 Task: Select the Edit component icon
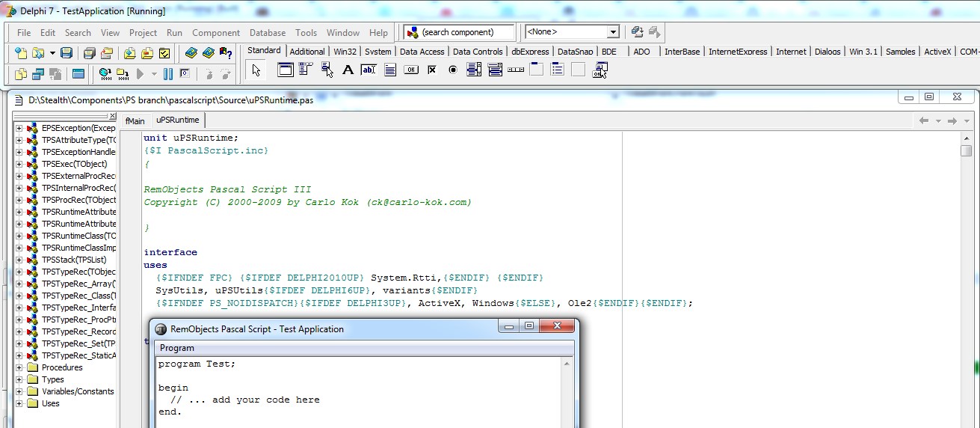(x=369, y=70)
